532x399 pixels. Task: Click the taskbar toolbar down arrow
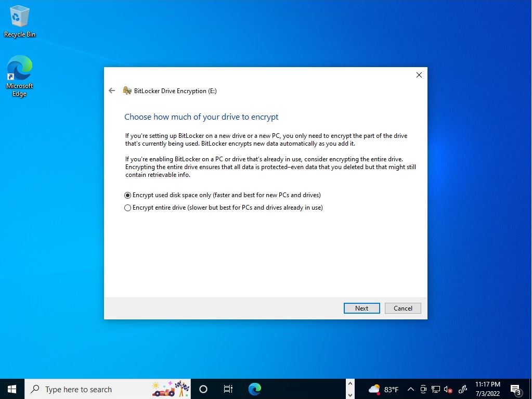350,395
